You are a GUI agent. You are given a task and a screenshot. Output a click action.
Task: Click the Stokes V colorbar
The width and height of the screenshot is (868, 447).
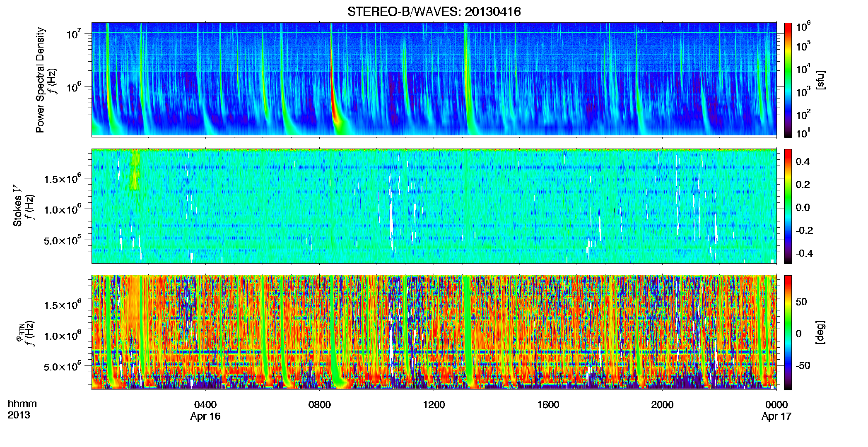coord(788,206)
